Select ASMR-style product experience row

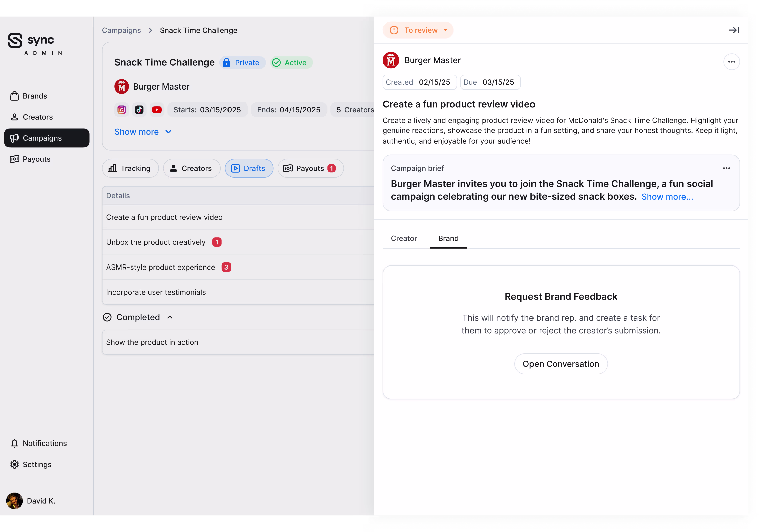tap(161, 267)
